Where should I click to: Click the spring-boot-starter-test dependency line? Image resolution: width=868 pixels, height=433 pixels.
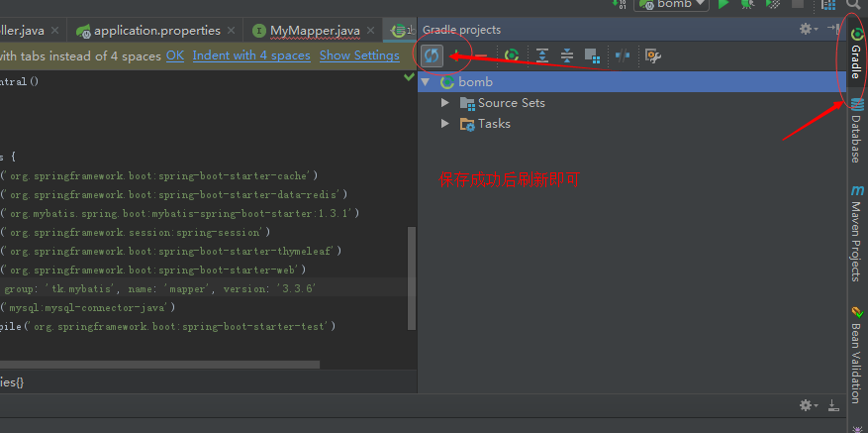point(168,327)
